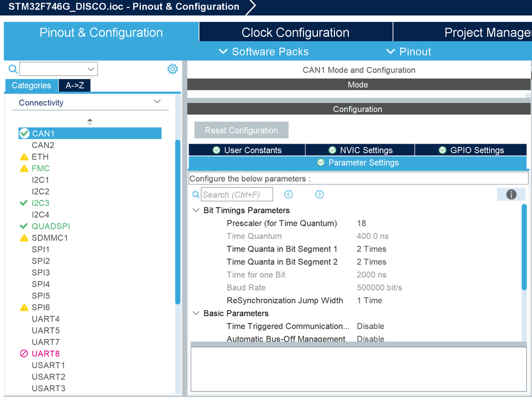This screenshot has height=398, width=532.
Task: Select the Pinout & Configuration tab
Action: [101, 32]
